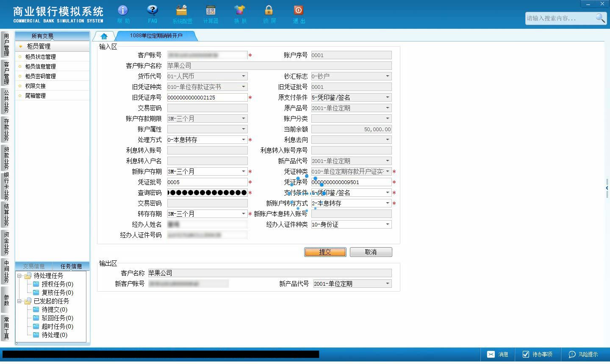Click the search magnifier icon
This screenshot has width=610, height=364.
pyautogui.click(x=600, y=18)
